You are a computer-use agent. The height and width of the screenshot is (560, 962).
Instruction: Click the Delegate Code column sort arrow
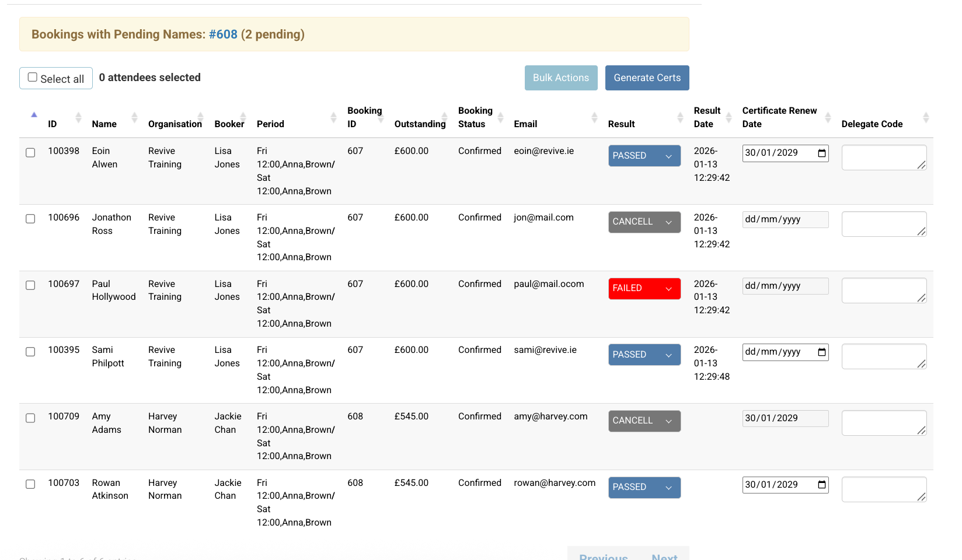click(x=925, y=117)
